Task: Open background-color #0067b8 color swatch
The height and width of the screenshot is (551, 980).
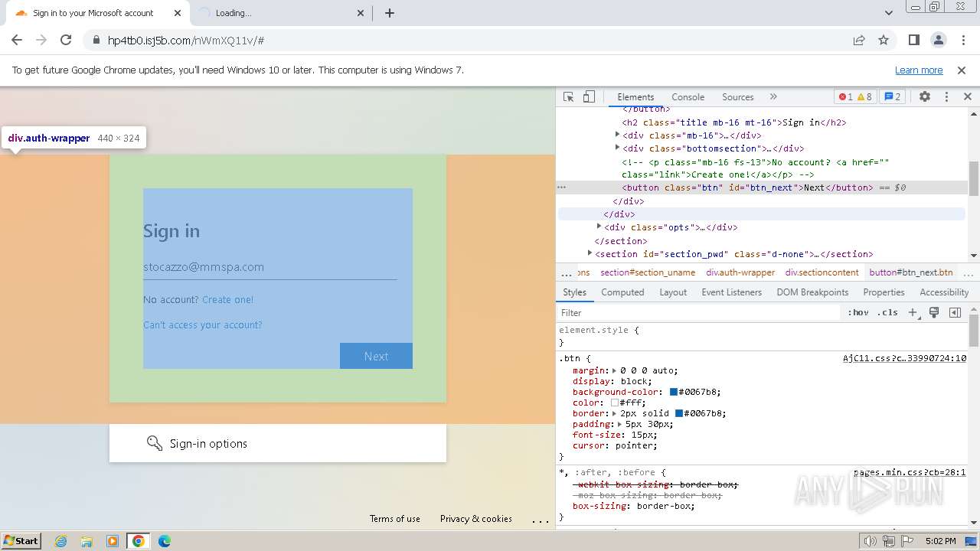Action: (x=674, y=392)
